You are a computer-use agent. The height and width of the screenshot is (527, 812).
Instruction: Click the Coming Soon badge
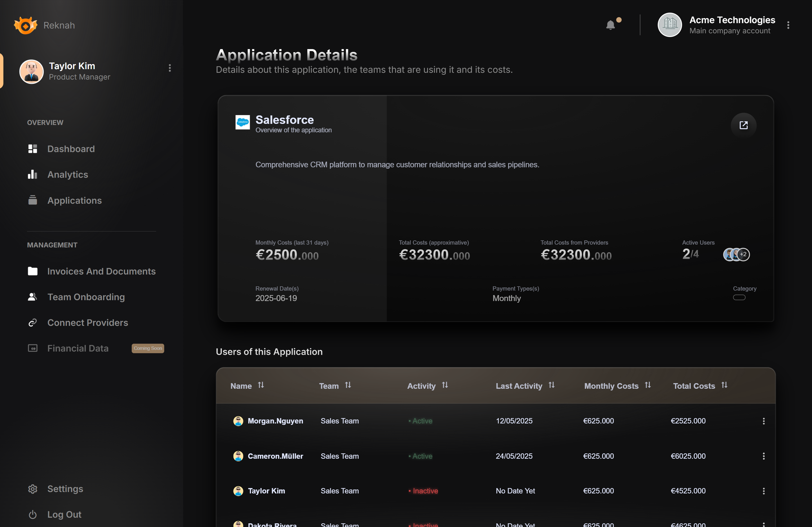148,348
